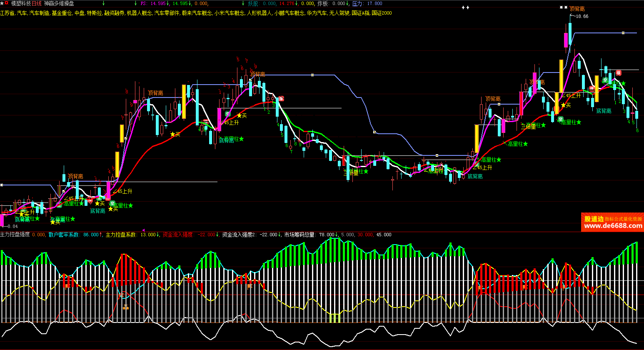Open the 江苏省 region tag
This screenshot has width=644, height=350.
click(x=7, y=13)
